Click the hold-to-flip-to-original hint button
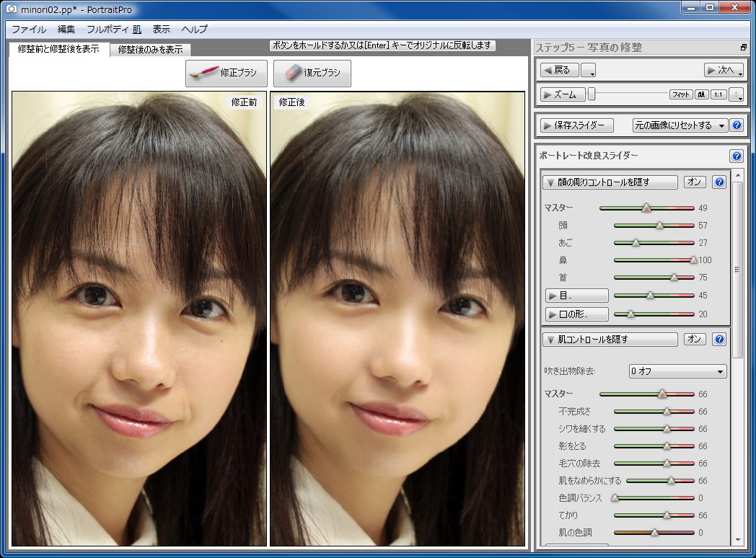Screen dimensions: 756x558 pos(382,45)
